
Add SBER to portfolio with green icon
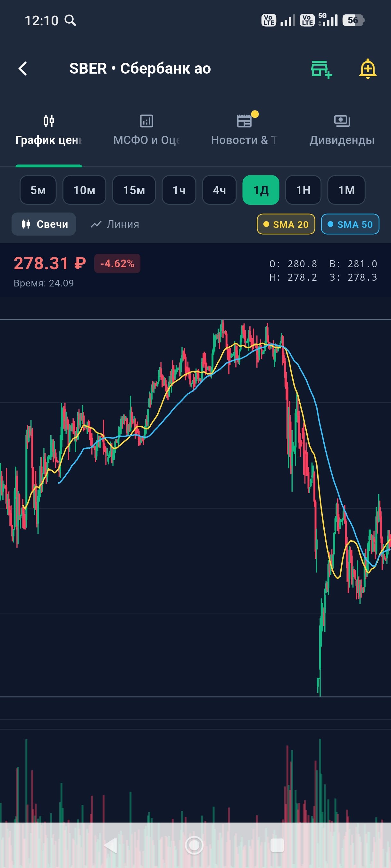point(321,69)
